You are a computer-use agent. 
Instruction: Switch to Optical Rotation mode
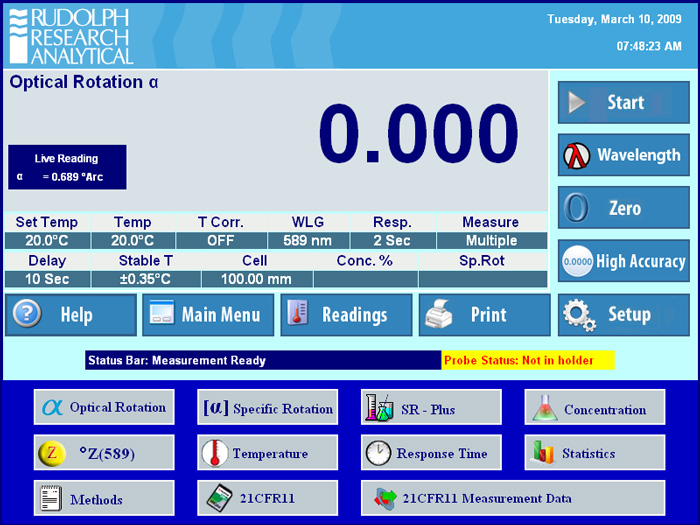[x=104, y=408]
